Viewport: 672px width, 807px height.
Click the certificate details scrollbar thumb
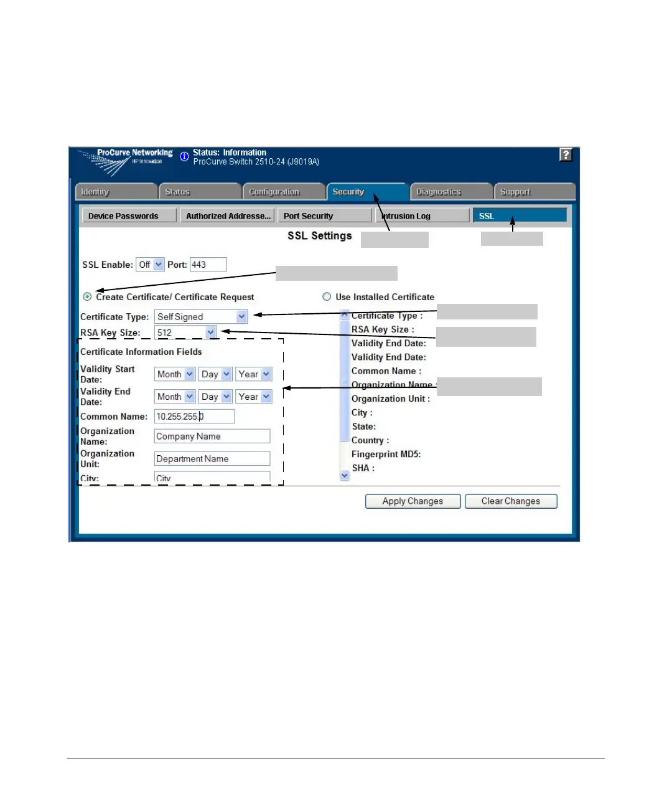(345, 380)
